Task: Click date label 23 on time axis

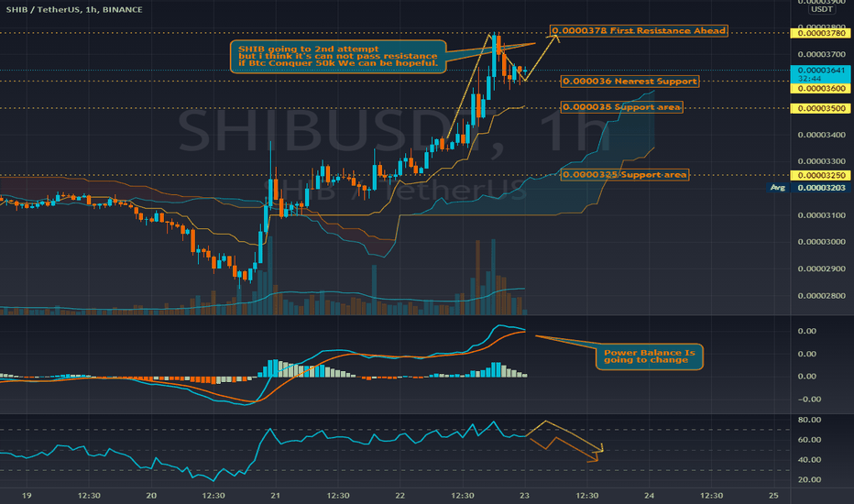Action: (524, 495)
